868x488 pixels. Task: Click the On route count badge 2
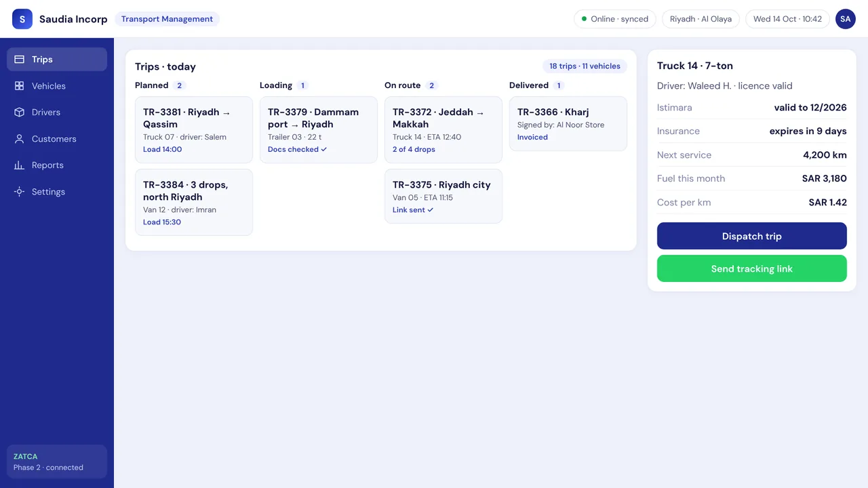(432, 85)
